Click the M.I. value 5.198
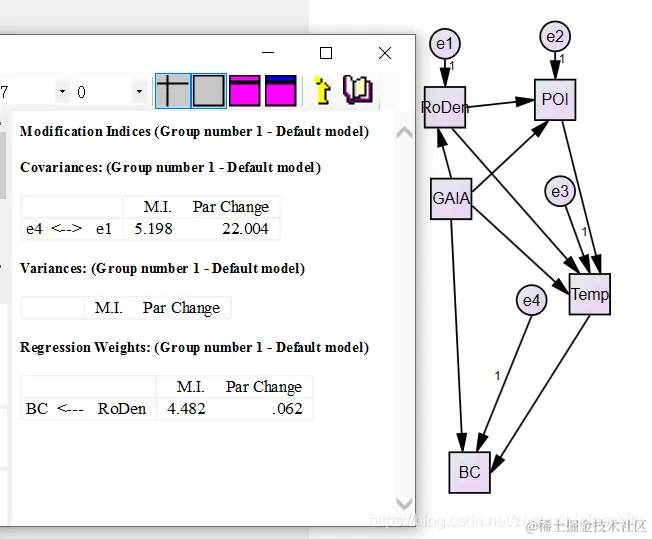 (x=153, y=229)
